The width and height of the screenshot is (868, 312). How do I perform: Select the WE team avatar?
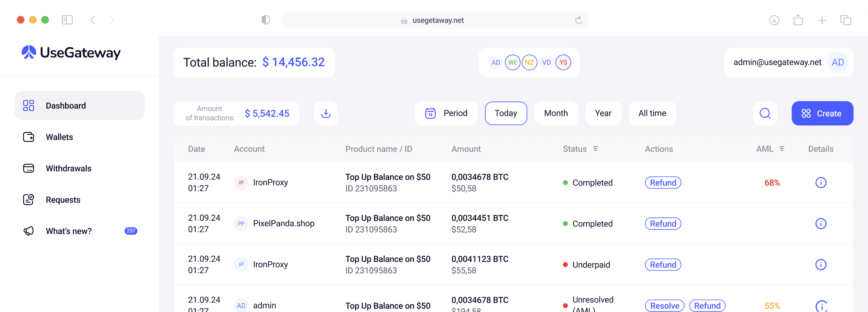513,62
